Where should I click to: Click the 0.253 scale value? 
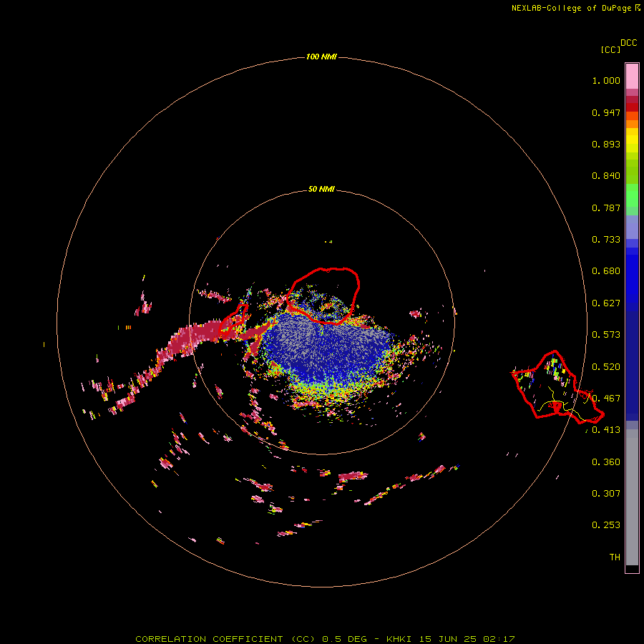click(x=606, y=525)
